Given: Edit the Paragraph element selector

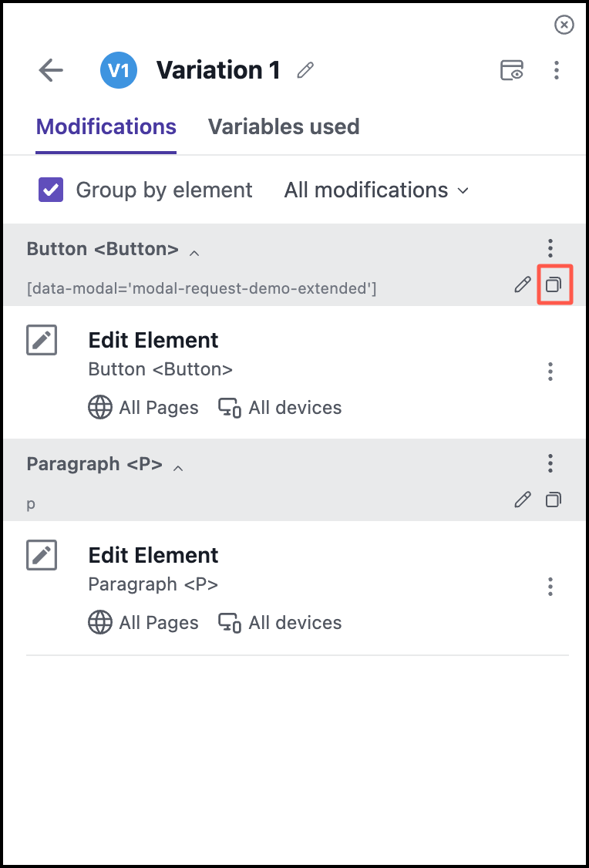Looking at the screenshot, I should click(523, 500).
